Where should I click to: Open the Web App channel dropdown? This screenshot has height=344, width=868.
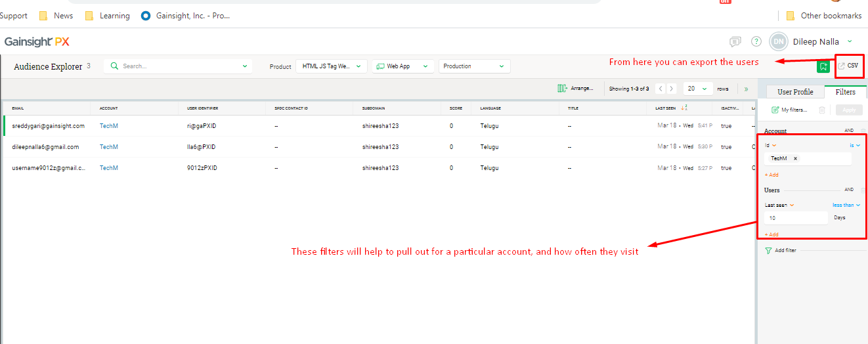pos(403,66)
